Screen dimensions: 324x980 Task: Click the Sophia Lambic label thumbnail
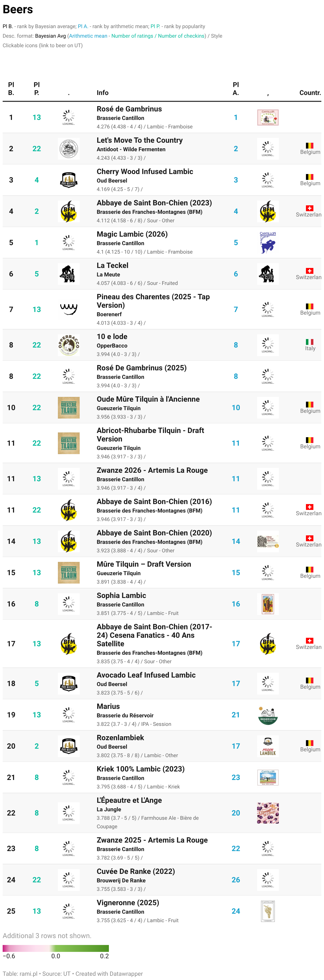pyautogui.click(x=268, y=604)
